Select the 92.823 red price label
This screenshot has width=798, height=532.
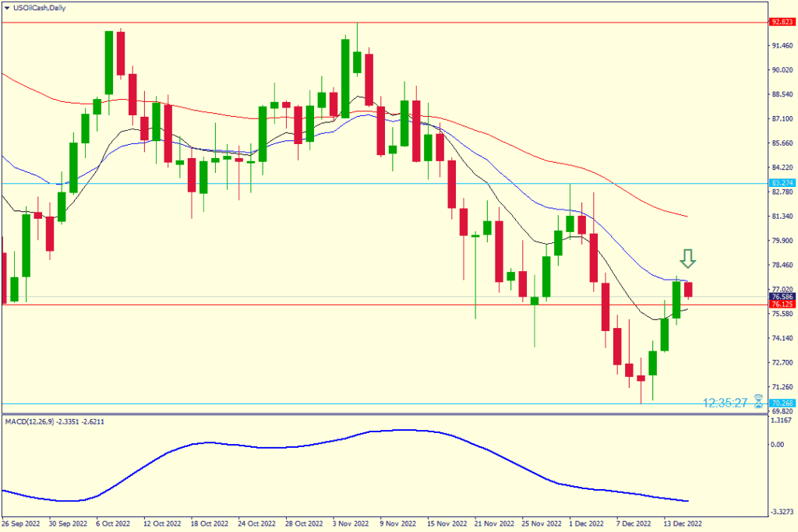tap(781, 22)
